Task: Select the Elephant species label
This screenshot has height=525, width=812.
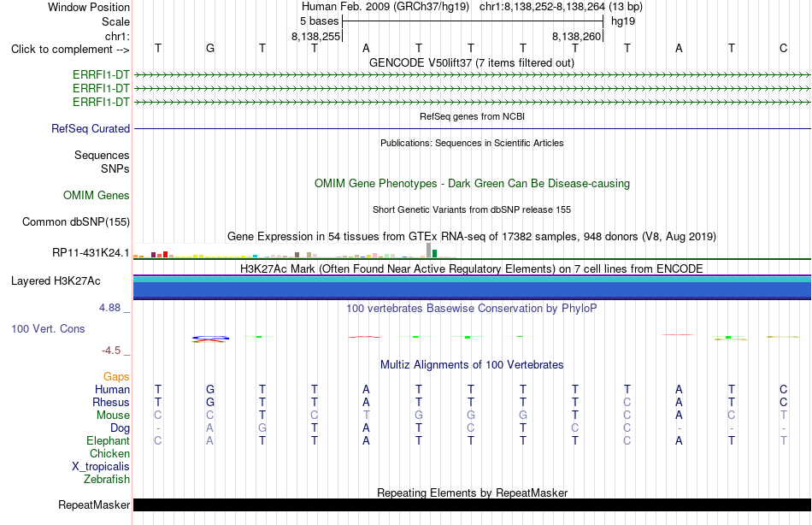Action: pyautogui.click(x=108, y=440)
